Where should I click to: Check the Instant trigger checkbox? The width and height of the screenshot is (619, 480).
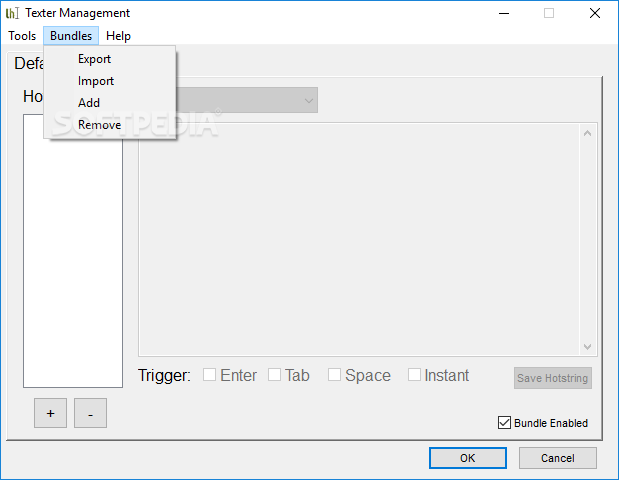pos(414,375)
